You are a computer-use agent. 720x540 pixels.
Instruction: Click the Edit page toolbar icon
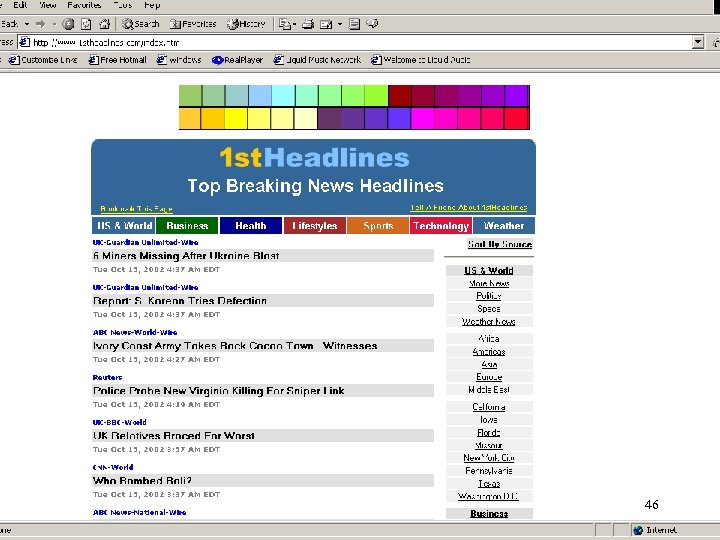(x=326, y=23)
